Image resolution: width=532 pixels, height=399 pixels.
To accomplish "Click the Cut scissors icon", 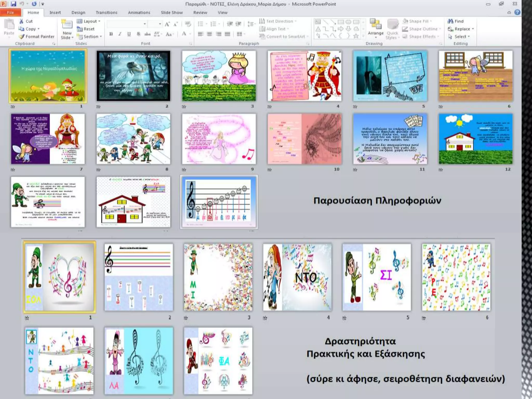I will tap(22, 21).
